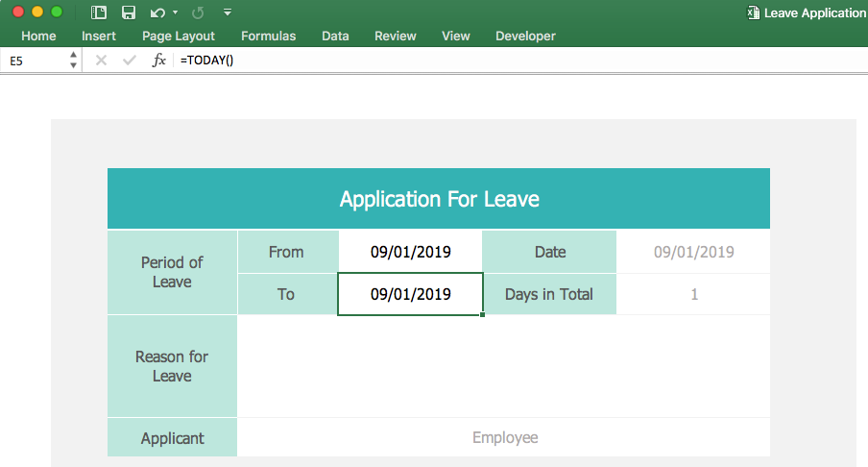
Task: Select the Days in Total value cell
Action: (x=693, y=294)
